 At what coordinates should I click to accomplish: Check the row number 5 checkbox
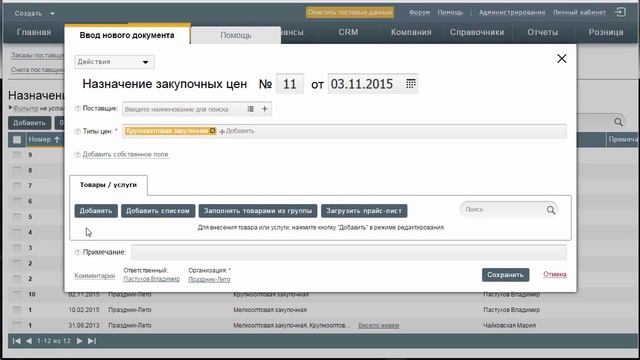pyautogui.click(x=17, y=217)
